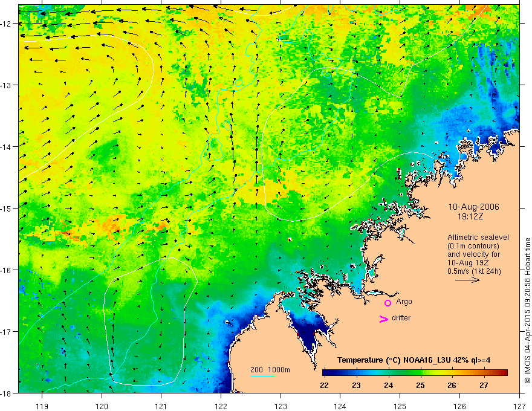This screenshot has height=411, width=532.
Task: Click the 'Altimetric sealevel' legend text
Action: 478,238
